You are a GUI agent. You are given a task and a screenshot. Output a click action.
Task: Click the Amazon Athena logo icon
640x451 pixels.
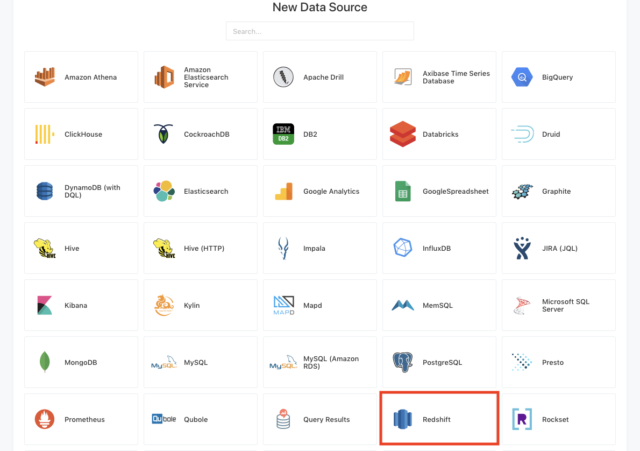(x=44, y=77)
